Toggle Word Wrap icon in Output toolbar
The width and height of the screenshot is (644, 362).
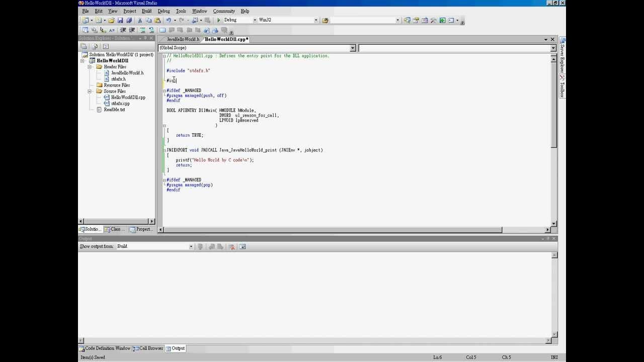pos(243,246)
